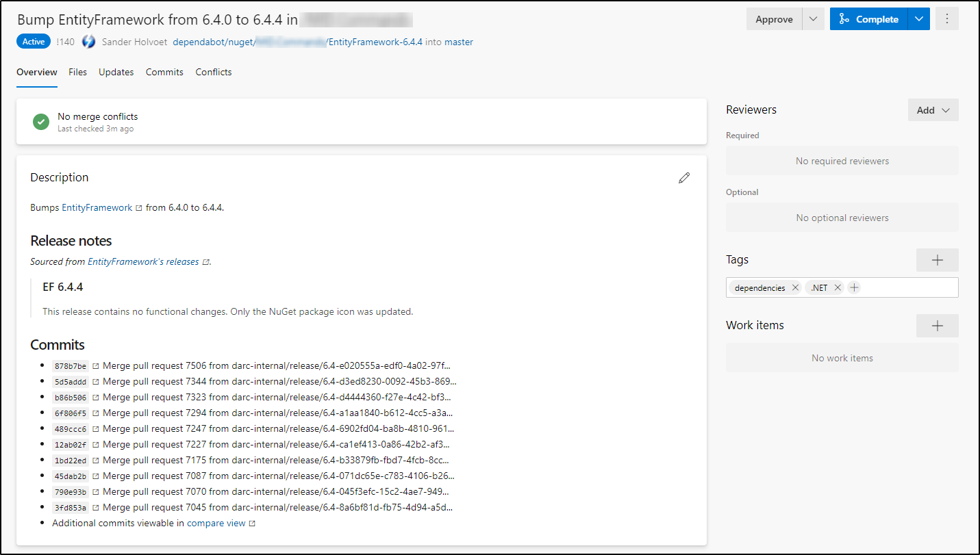Viewport: 980px width, 555px height.
Task: Open the master target branch link
Action: (x=459, y=42)
